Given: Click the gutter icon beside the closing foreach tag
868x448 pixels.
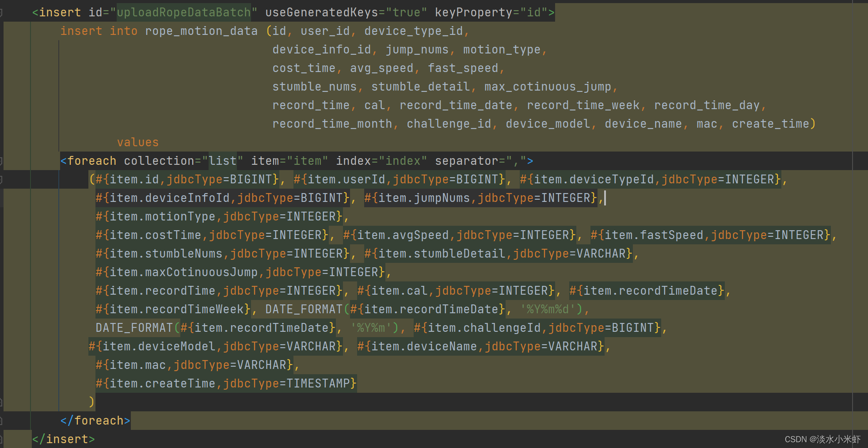Looking at the screenshot, I should pos(2,420).
